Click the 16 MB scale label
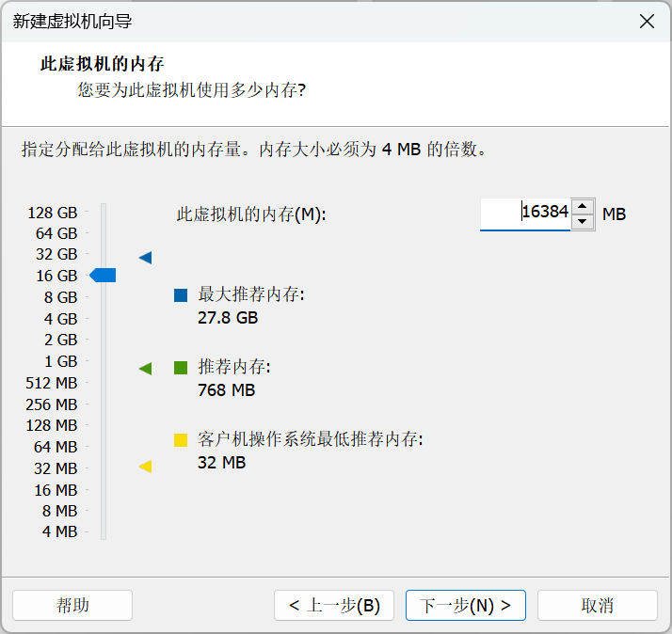This screenshot has width=672, height=634. (x=56, y=490)
